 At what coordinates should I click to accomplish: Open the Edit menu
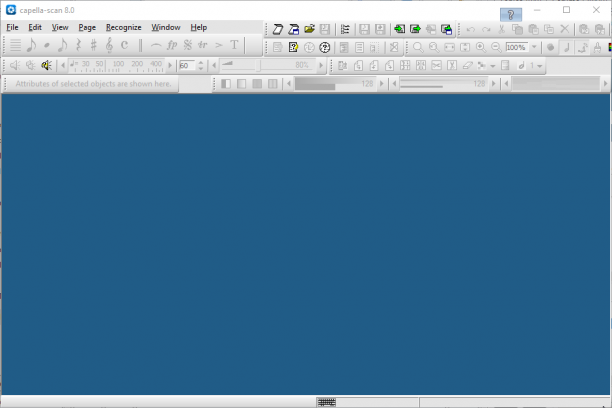click(x=35, y=27)
